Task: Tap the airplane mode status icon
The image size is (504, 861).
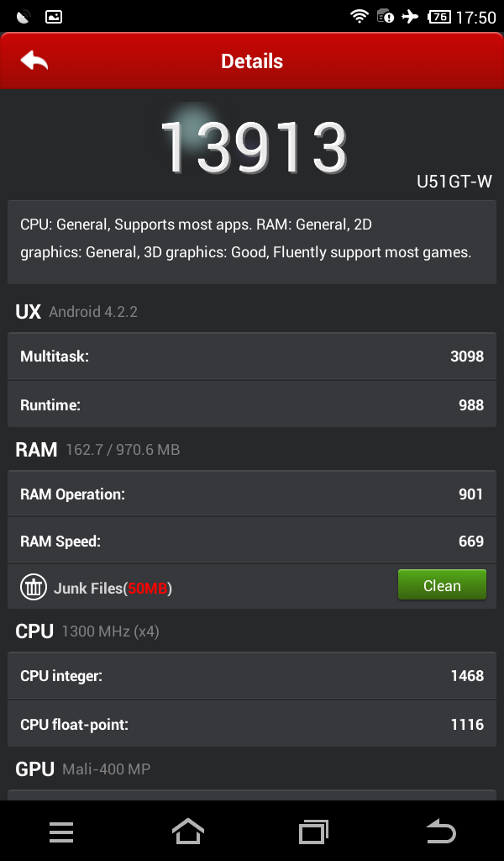Action: pos(410,16)
